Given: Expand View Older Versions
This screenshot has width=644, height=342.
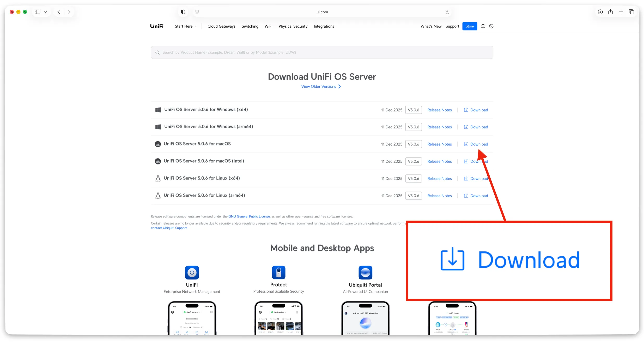Looking at the screenshot, I should tap(321, 86).
